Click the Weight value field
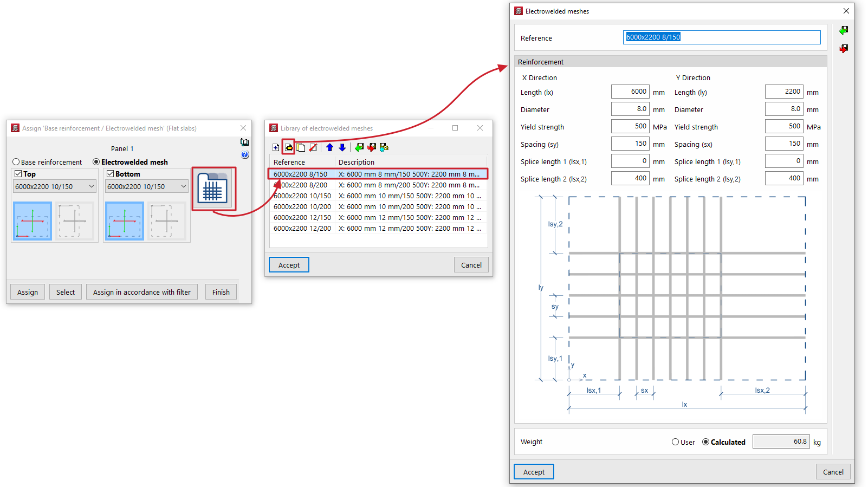 click(781, 441)
